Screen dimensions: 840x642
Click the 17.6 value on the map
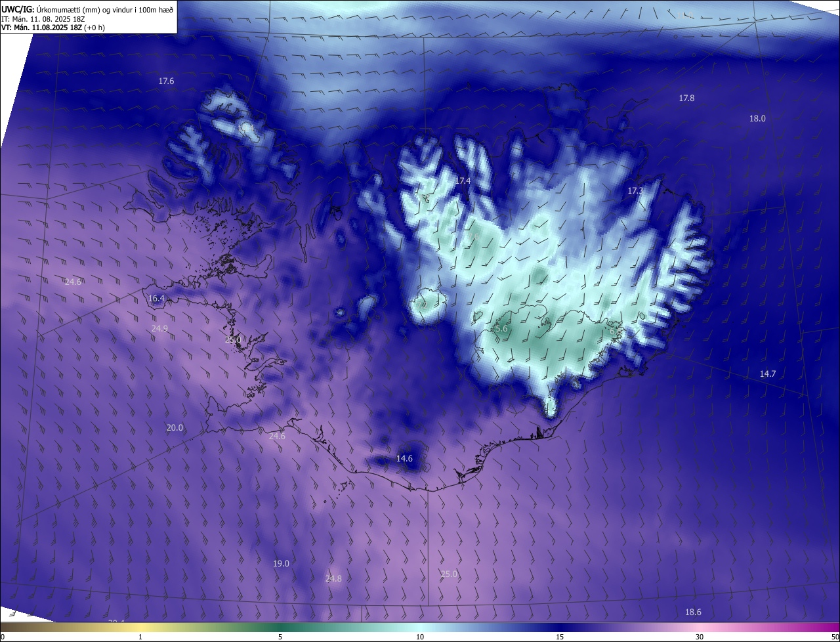click(167, 81)
